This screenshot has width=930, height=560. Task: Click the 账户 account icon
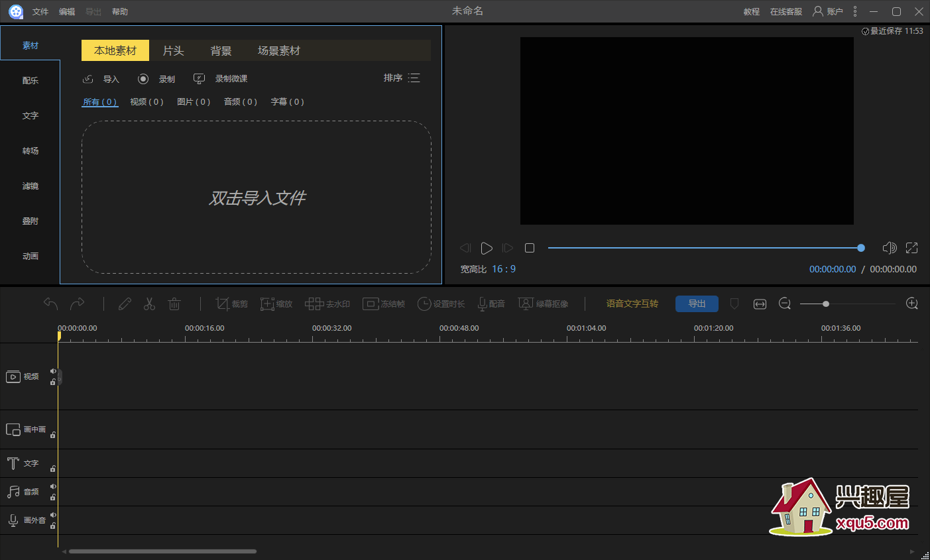tap(828, 11)
